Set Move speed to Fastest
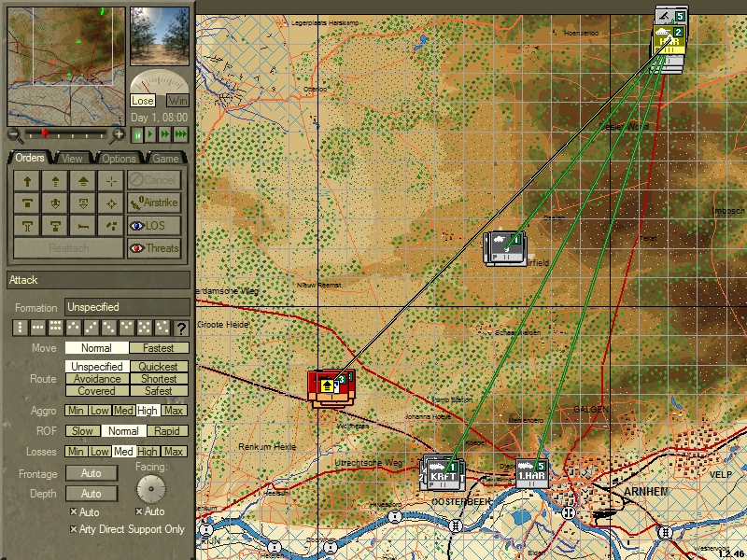Image resolution: width=747 pixels, height=560 pixels. 159,348
